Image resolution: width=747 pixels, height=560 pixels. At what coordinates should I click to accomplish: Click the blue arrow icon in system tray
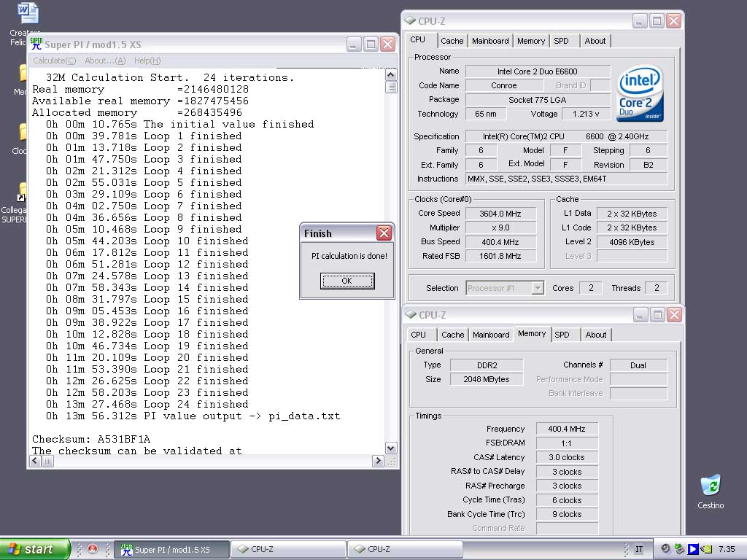[x=693, y=549]
